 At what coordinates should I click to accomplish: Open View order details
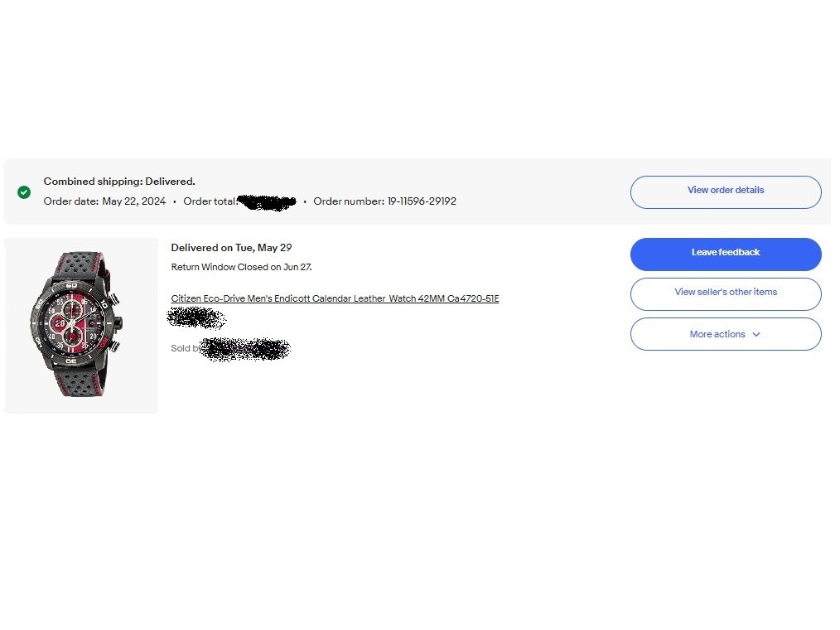tap(726, 192)
